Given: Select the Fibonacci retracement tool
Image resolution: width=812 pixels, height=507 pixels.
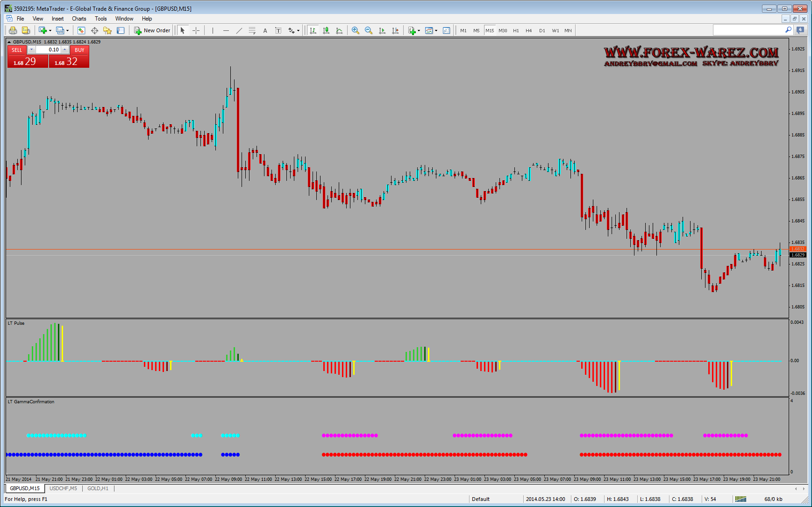Looking at the screenshot, I should [x=252, y=31].
